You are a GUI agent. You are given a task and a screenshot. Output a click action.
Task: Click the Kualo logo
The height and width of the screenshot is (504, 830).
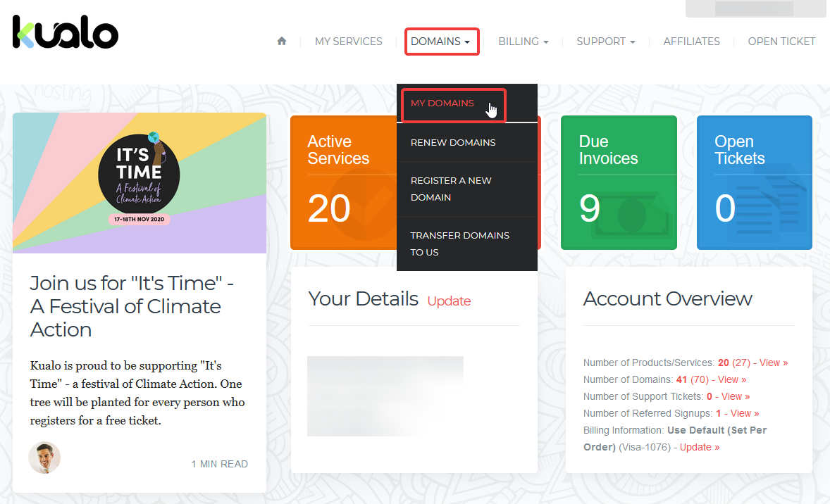pos(66,32)
